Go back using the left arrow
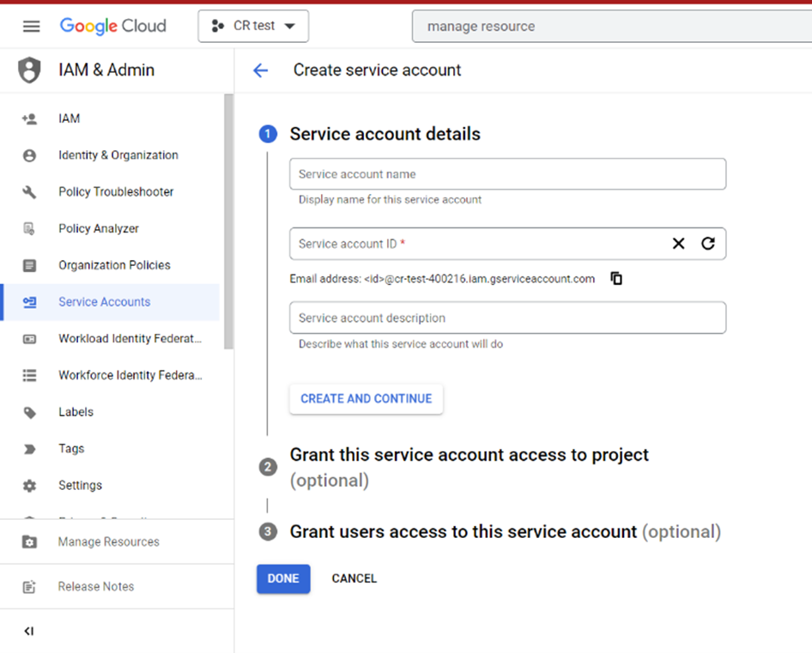Screen dimensions: 812x653 tap(260, 70)
